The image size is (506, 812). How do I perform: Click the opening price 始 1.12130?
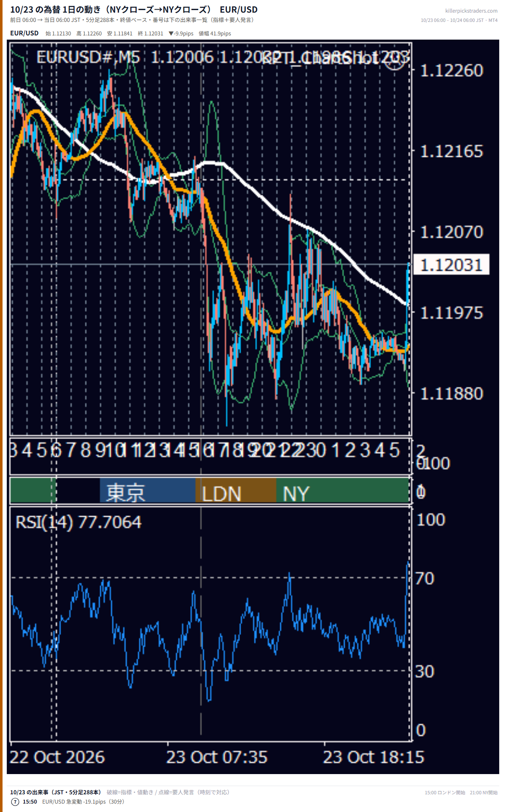(x=58, y=34)
